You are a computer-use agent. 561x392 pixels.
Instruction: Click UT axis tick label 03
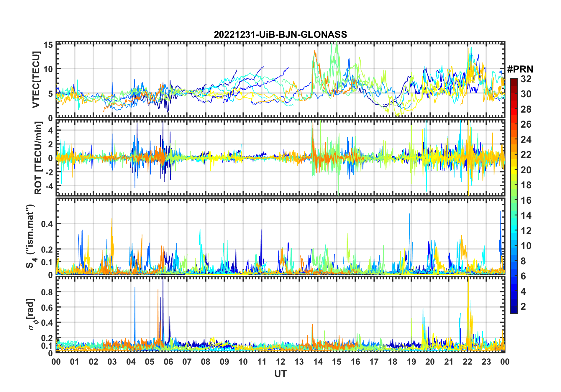[112, 362]
